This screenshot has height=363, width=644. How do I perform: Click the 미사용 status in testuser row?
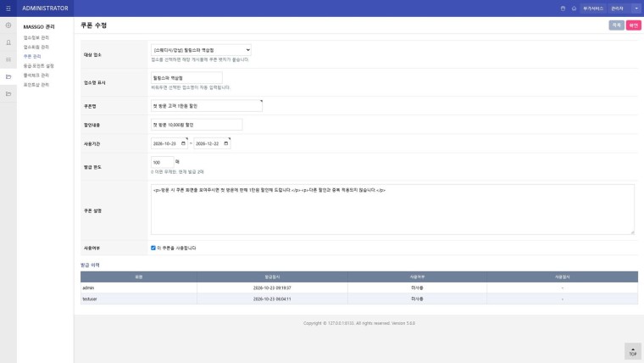(x=417, y=299)
